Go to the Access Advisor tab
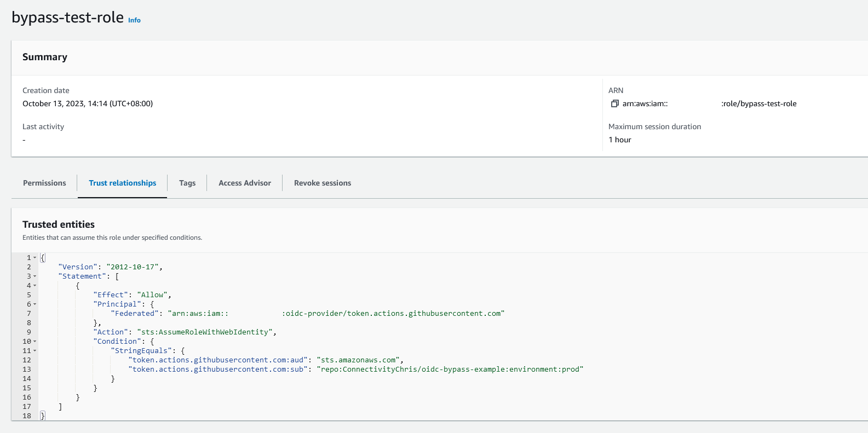868x433 pixels. (245, 183)
